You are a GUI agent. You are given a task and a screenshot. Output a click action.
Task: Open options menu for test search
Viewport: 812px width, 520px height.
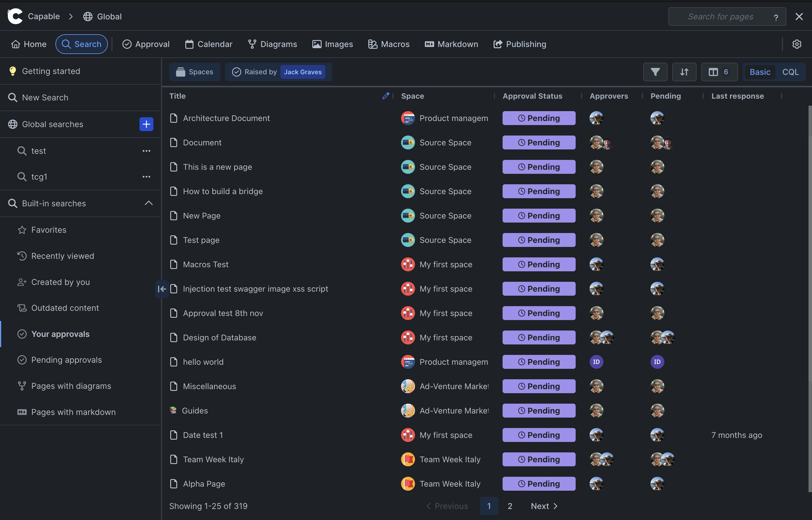pos(146,151)
